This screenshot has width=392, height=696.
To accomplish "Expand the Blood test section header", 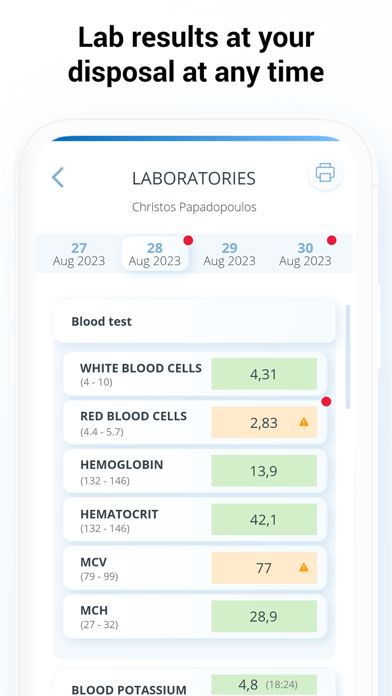I will coord(195,321).
